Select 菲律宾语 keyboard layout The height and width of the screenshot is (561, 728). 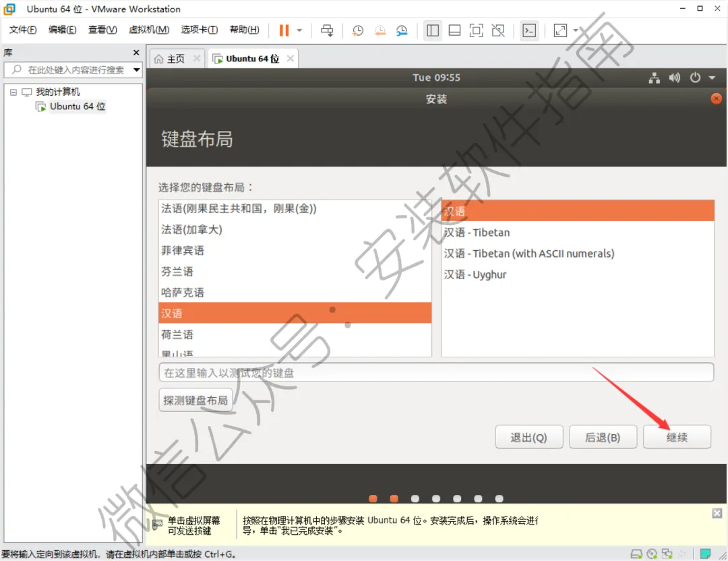pos(295,250)
